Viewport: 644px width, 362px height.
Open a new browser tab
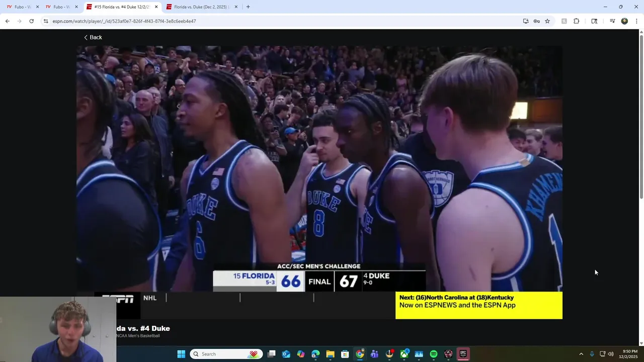248,7
